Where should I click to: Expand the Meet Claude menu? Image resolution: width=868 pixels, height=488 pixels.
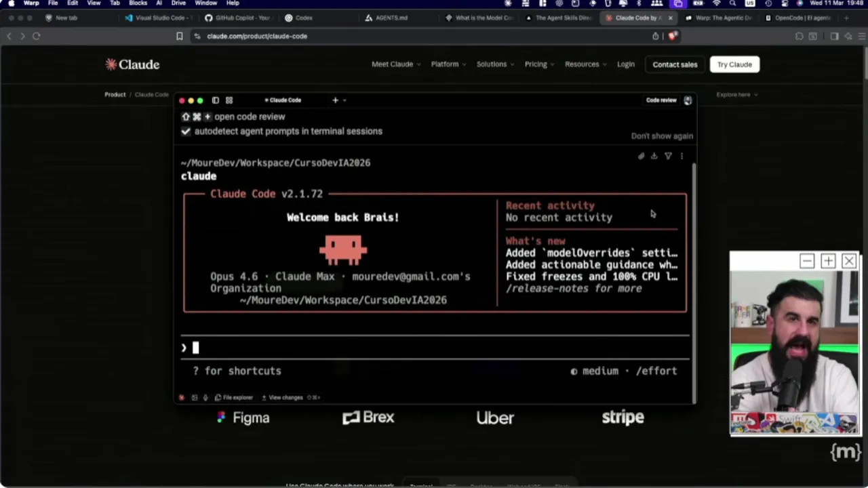(x=396, y=64)
